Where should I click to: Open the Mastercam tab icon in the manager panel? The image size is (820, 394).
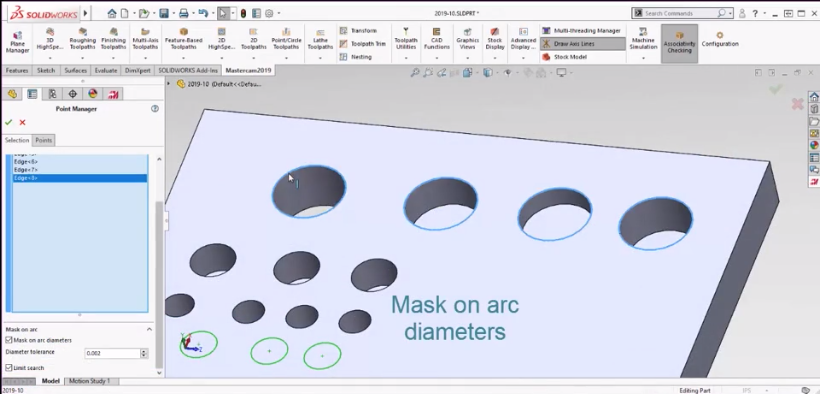[x=113, y=94]
